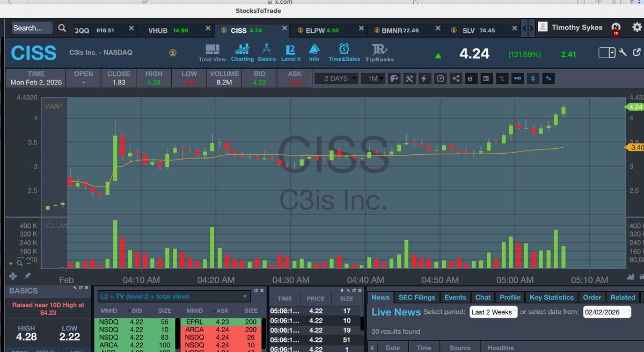Toggle the percent scale on the chart

(501, 78)
